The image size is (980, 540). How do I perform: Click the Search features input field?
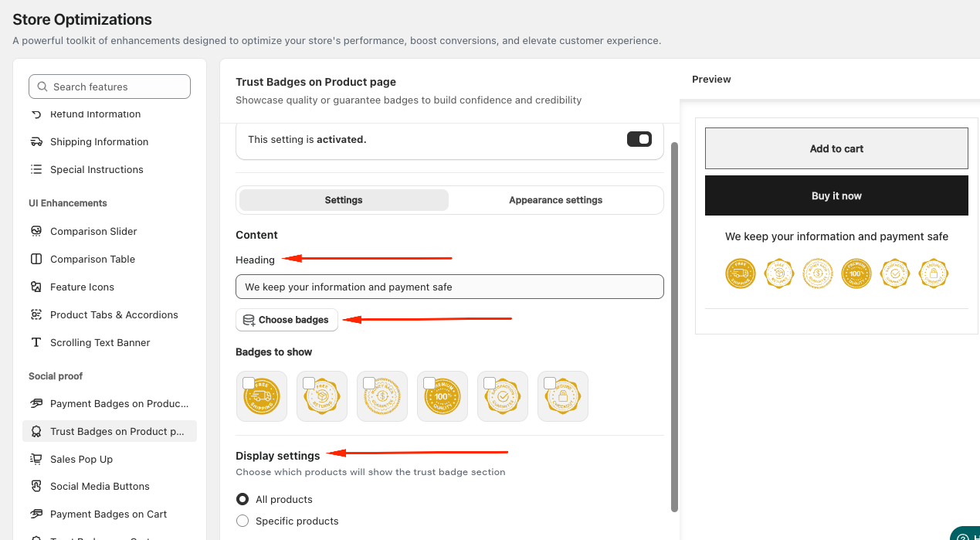coord(110,87)
